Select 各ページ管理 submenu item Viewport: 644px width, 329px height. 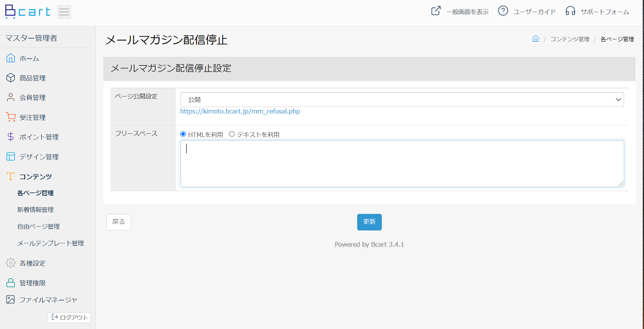click(35, 193)
